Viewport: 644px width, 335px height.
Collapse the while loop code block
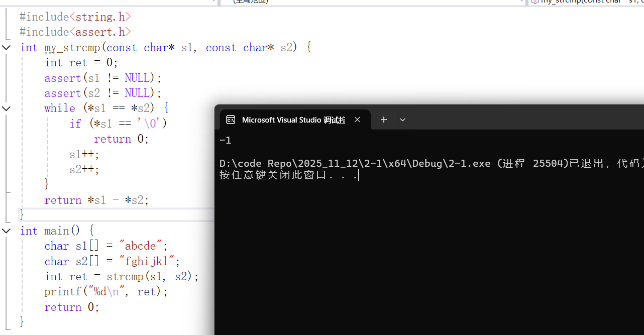[x=7, y=108]
